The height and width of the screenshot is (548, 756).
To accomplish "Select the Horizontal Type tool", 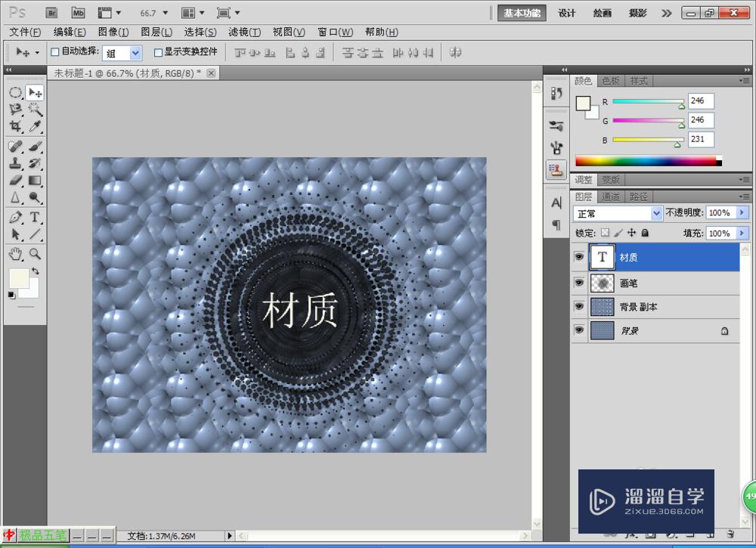I will (x=35, y=218).
